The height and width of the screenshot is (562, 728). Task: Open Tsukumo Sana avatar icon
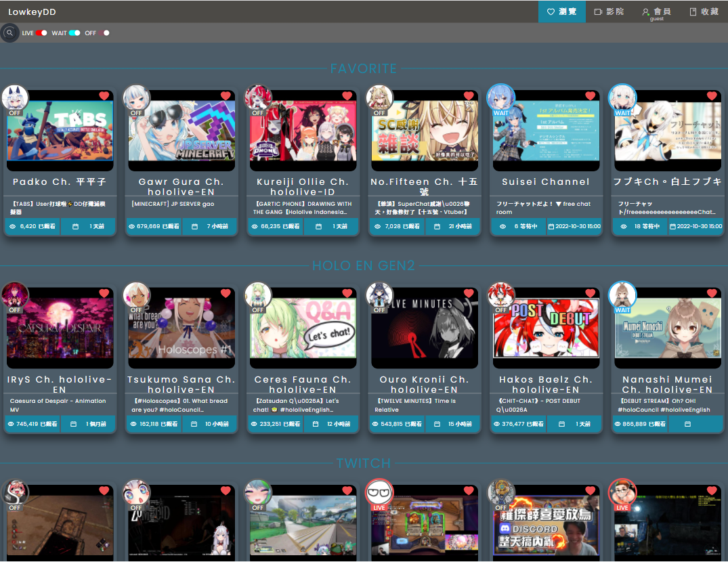(137, 296)
